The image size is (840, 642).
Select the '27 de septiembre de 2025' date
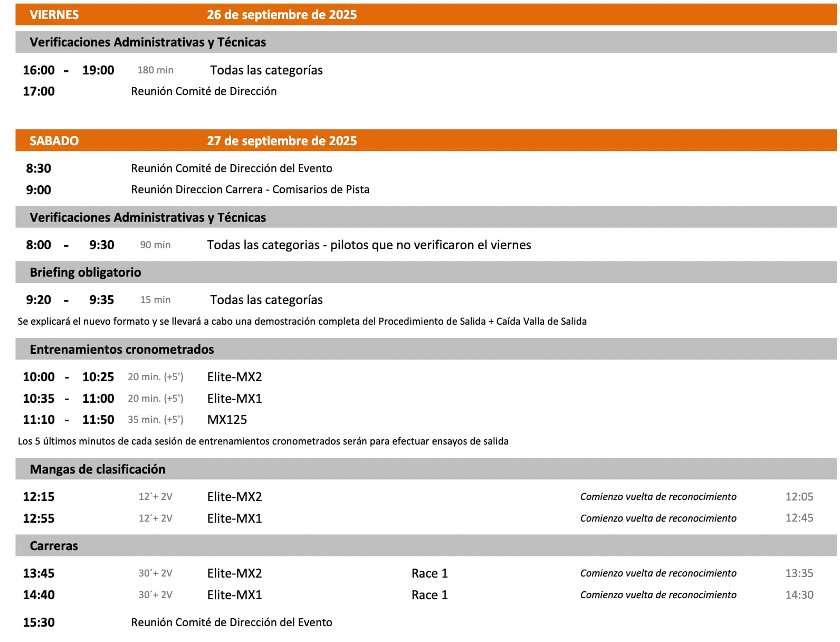[282, 141]
